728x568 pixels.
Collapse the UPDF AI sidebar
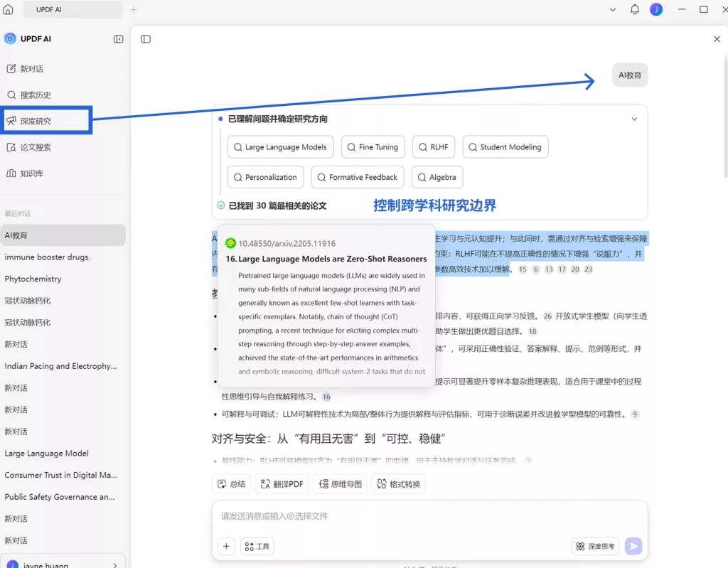pyautogui.click(x=119, y=39)
